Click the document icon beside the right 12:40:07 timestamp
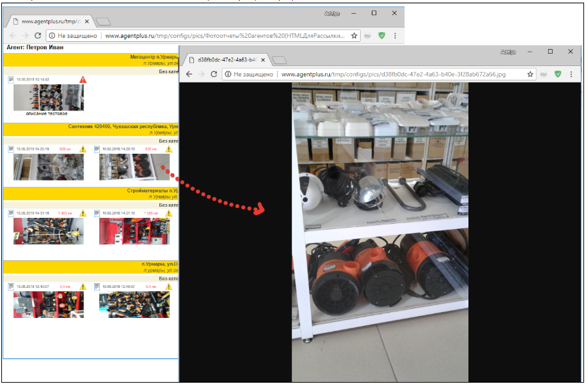 [97, 287]
